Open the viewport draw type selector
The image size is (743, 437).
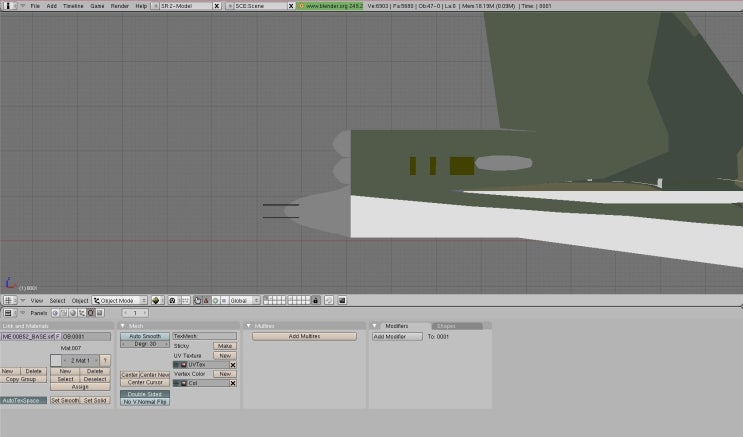(157, 300)
